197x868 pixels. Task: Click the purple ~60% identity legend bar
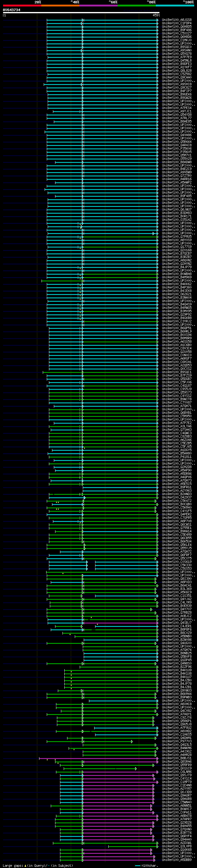pos(99,6)
